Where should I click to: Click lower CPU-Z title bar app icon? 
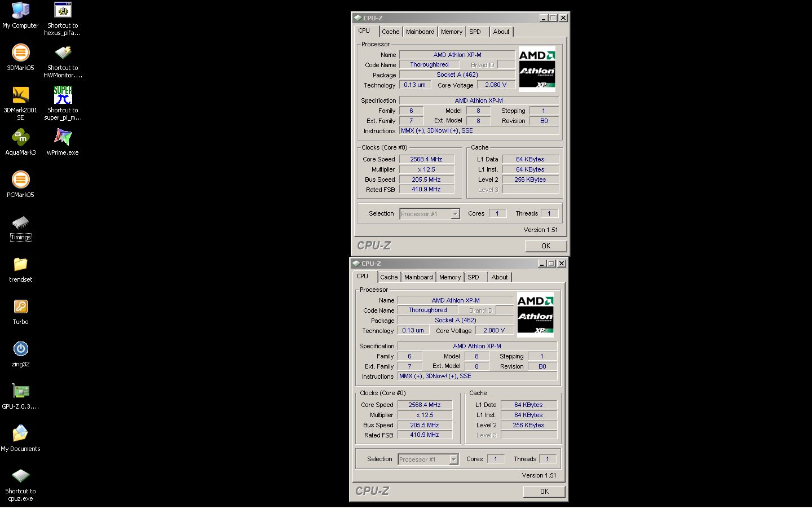click(x=356, y=263)
